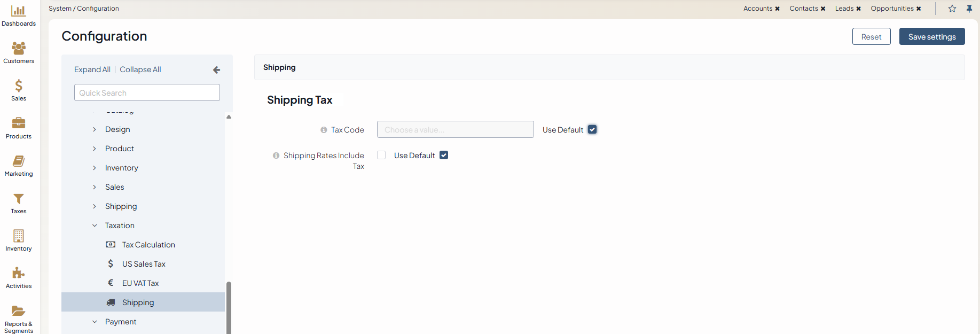Expand the Sales tree node
The image size is (980, 334).
click(95, 187)
